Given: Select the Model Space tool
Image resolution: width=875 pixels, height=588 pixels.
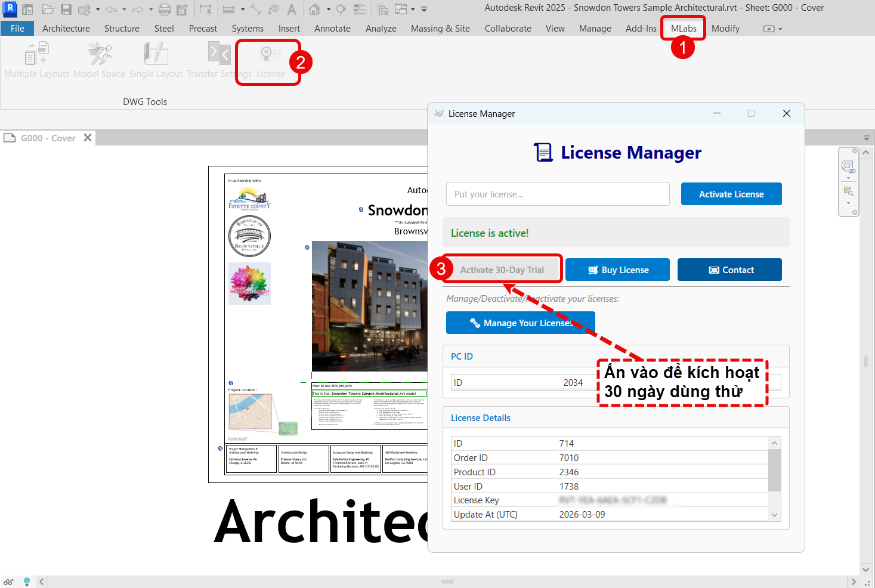Looking at the screenshot, I should point(99,60).
